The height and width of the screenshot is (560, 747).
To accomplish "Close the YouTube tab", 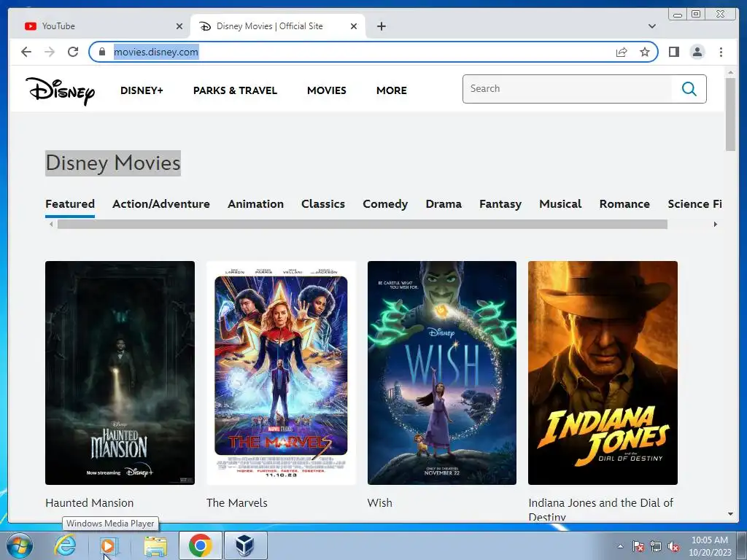I will pos(179,26).
